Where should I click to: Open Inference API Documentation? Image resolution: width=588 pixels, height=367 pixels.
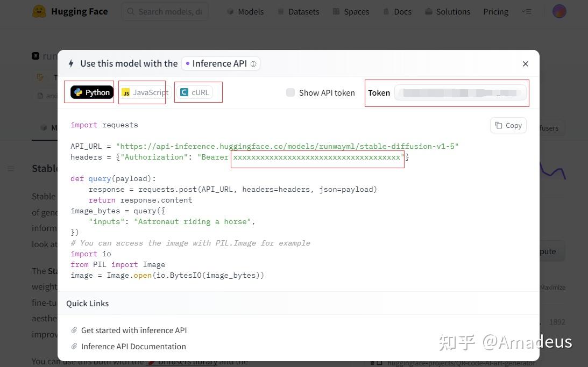click(x=133, y=346)
